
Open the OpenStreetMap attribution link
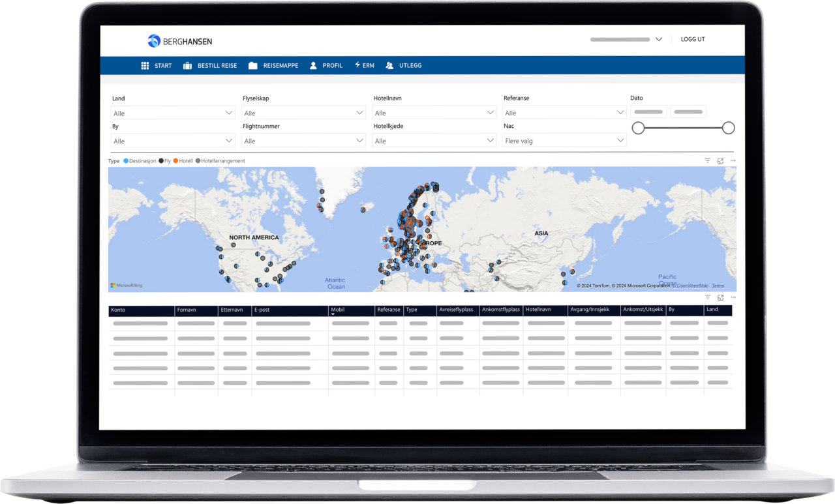(x=691, y=286)
